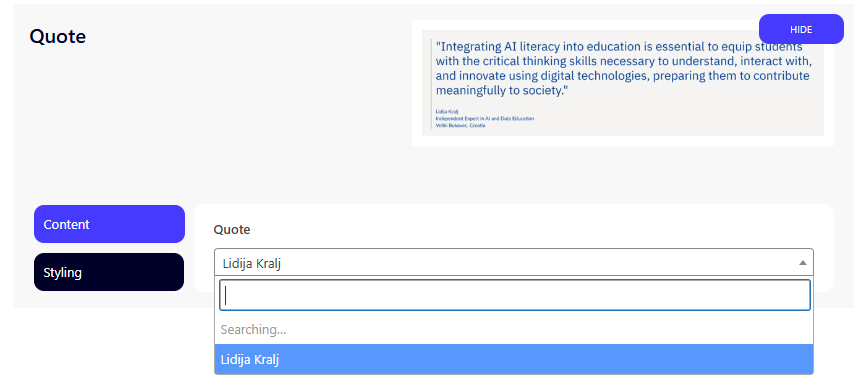The width and height of the screenshot is (862, 390).
Task: Switch to the Content tab
Action: 109,224
